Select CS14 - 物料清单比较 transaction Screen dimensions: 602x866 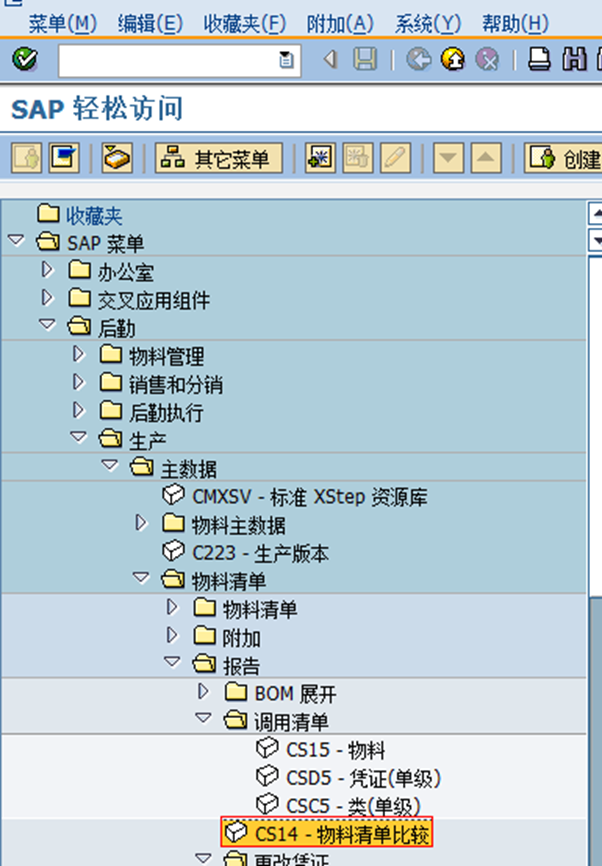coord(342,835)
